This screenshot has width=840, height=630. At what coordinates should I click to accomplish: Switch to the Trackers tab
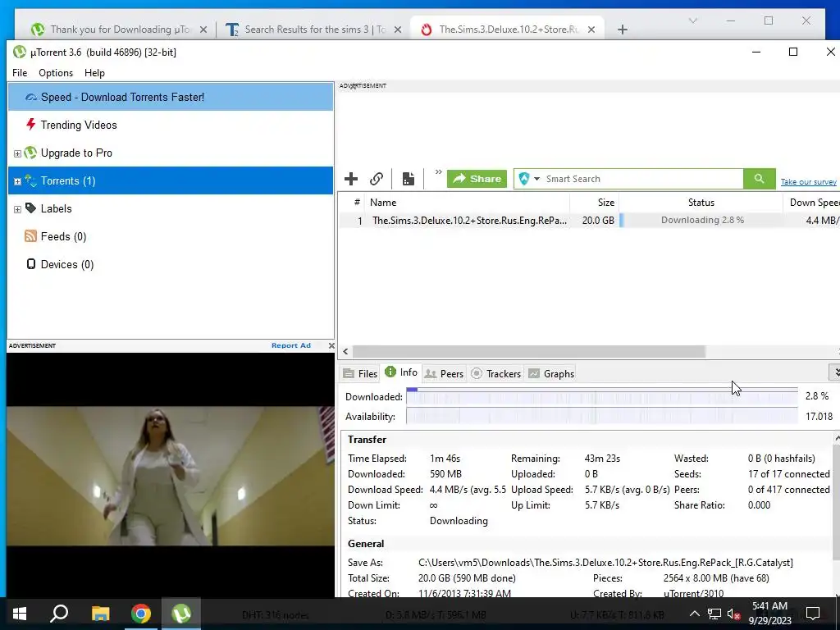point(496,374)
